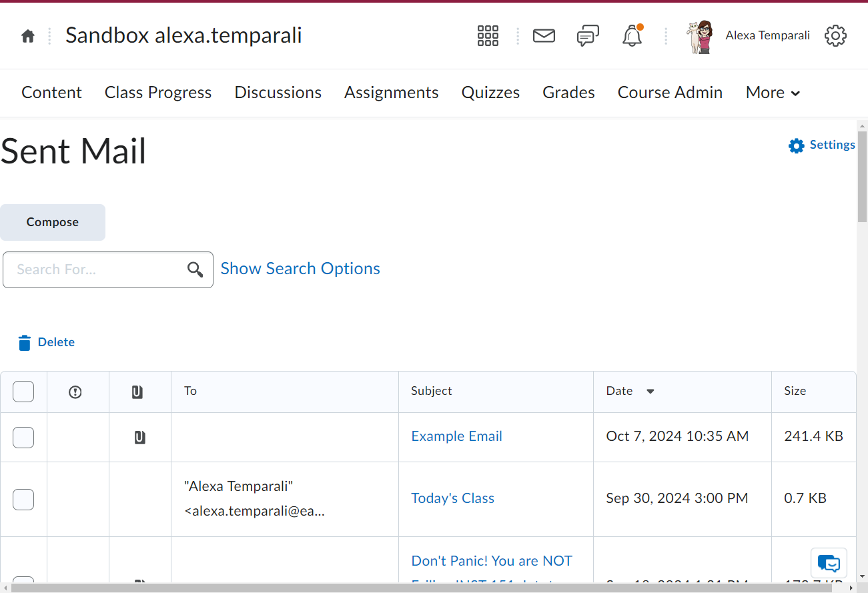The height and width of the screenshot is (593, 868).
Task: Go to Discussions
Action: (278, 93)
